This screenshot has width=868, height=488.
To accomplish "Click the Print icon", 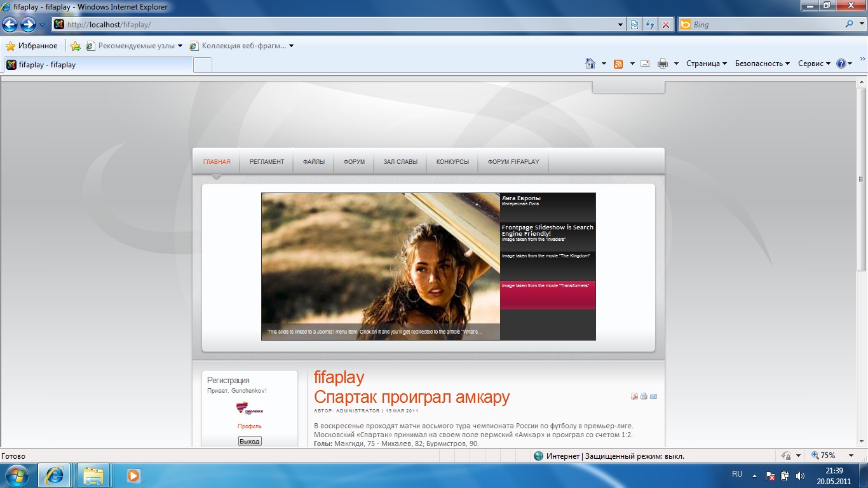I will (x=663, y=64).
